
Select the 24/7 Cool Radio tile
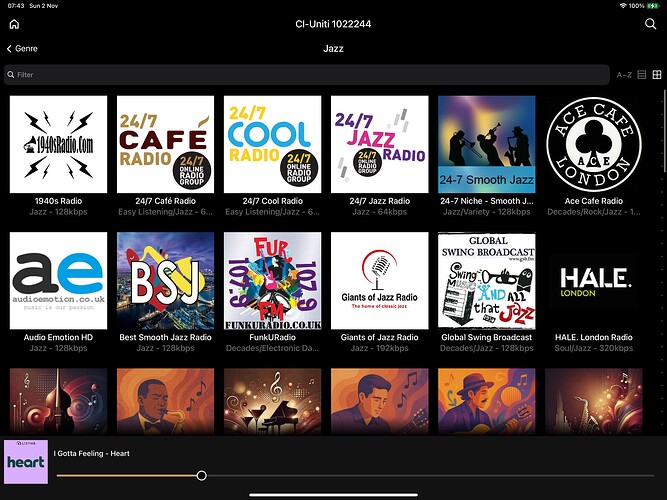pyautogui.click(x=272, y=144)
